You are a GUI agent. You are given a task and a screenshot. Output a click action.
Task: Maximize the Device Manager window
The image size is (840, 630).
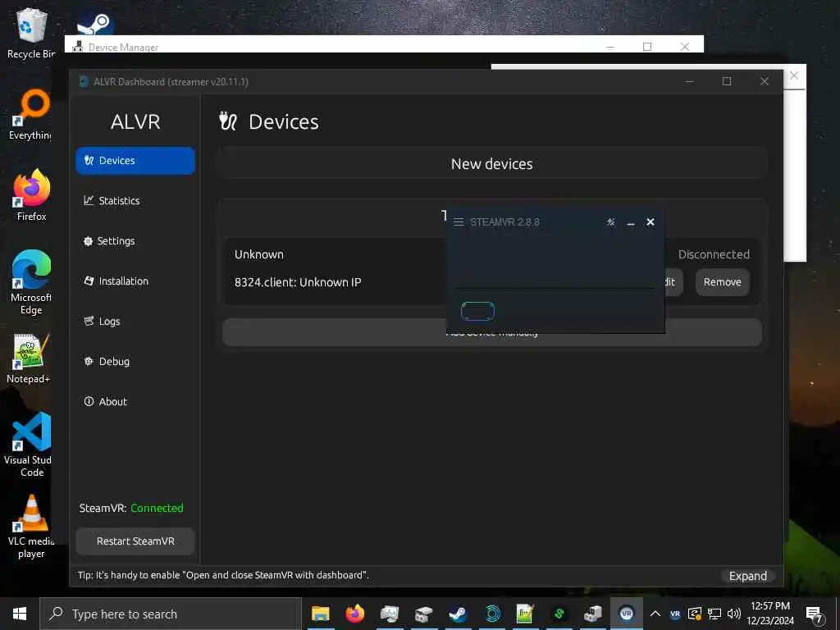pos(647,47)
